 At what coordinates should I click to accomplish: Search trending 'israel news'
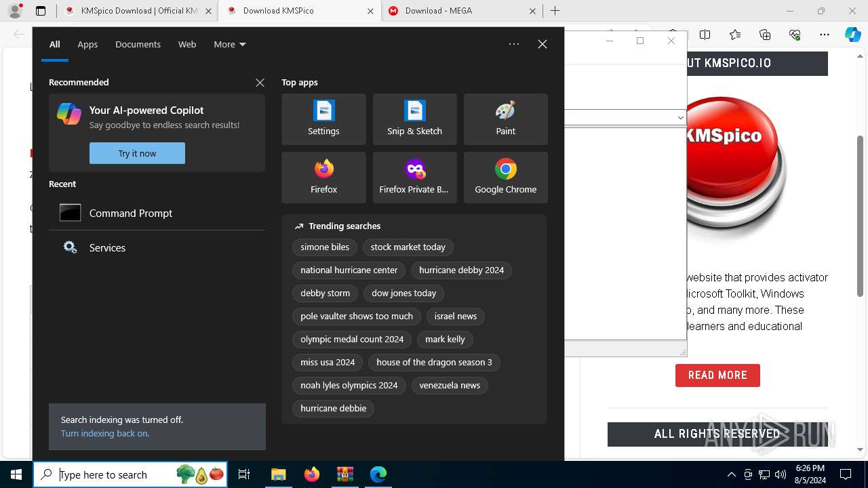[456, 317]
